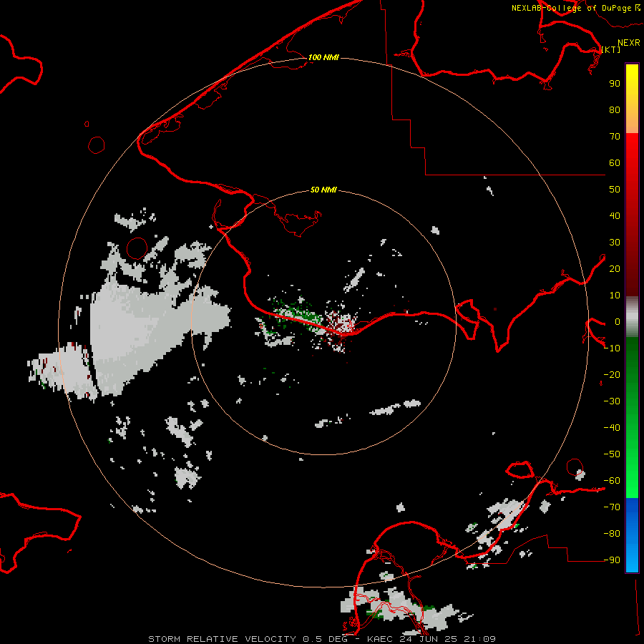Click the 100 NMI range ring label
This screenshot has width=644, height=644.
[323, 57]
